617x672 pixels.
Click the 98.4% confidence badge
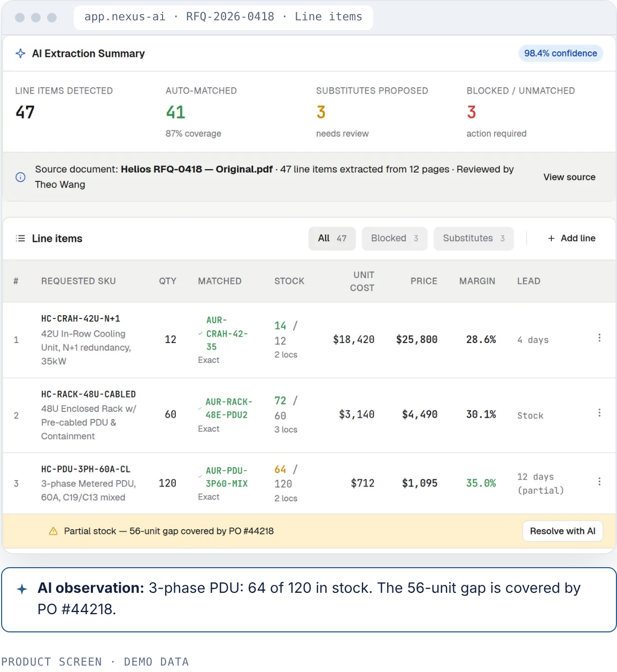[560, 54]
